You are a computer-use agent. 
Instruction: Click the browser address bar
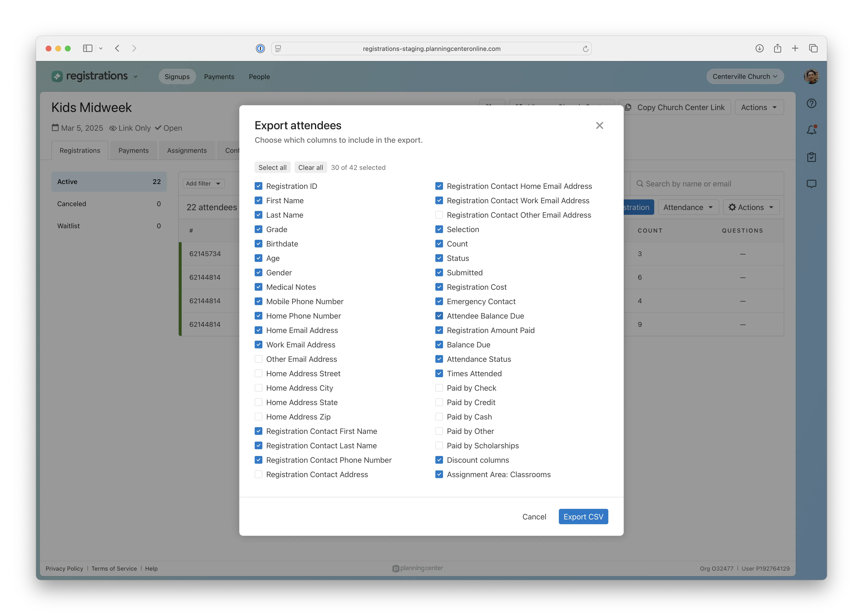point(431,49)
